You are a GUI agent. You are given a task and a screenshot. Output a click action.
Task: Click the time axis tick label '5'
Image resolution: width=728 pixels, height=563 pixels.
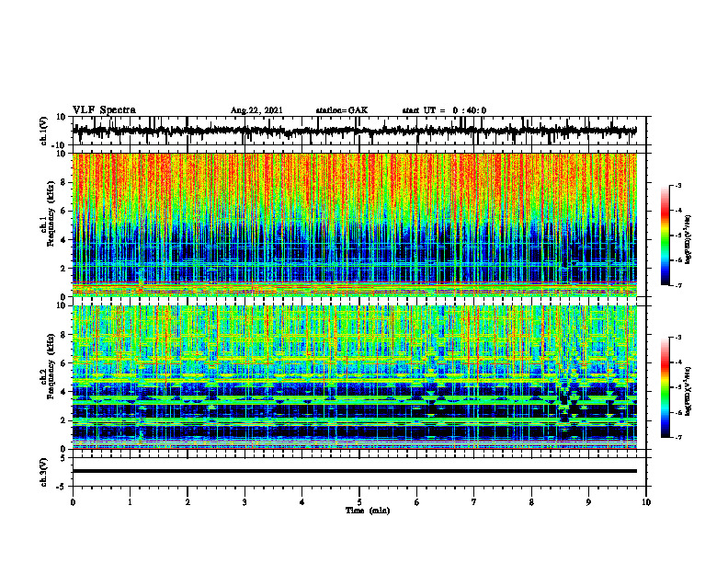tap(359, 502)
